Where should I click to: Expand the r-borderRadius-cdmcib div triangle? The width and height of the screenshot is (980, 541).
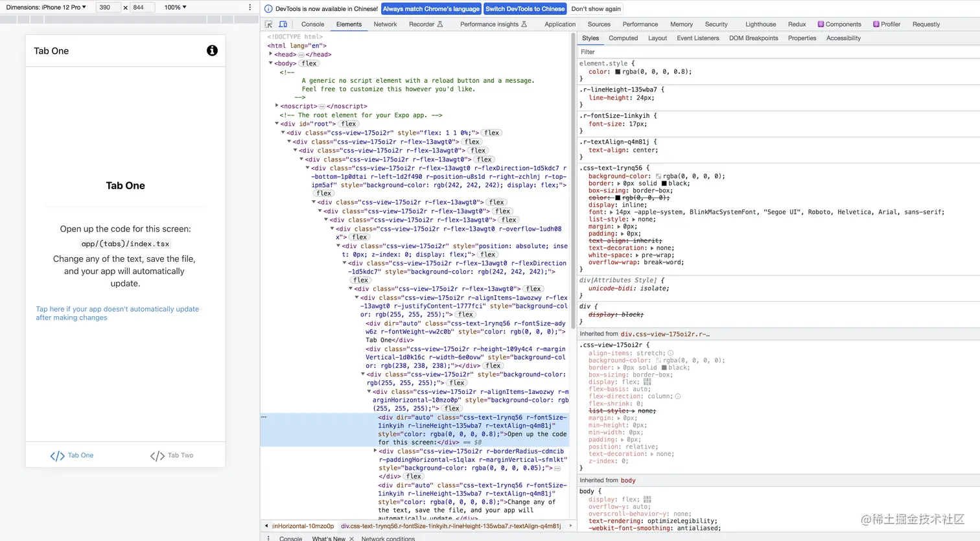(375, 451)
